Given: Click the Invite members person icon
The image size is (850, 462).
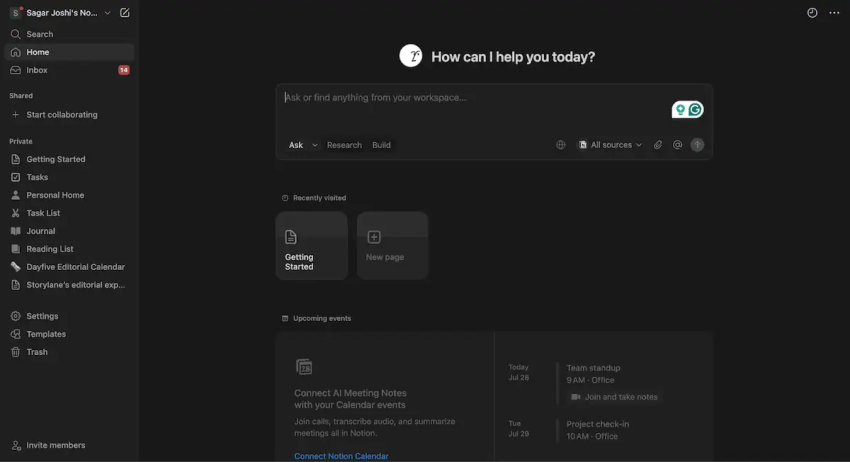Looking at the screenshot, I should (x=16, y=445).
